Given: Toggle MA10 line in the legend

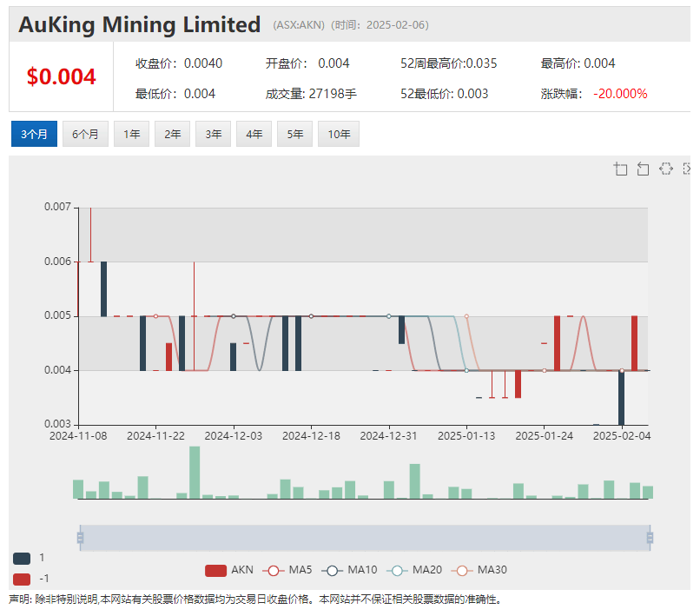Looking at the screenshot, I should click(352, 570).
